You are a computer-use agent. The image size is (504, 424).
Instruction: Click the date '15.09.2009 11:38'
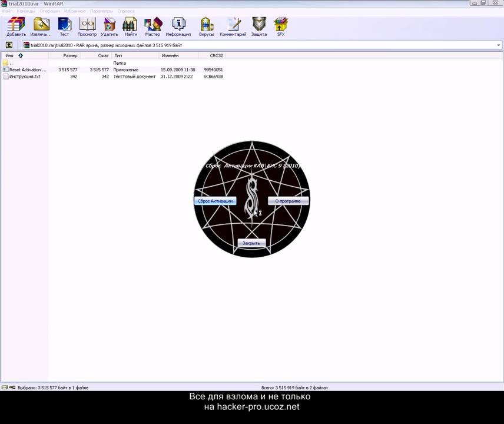[x=178, y=69]
